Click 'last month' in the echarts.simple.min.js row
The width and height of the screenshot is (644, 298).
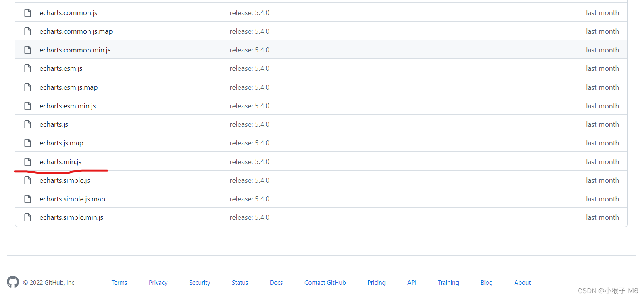(x=602, y=217)
